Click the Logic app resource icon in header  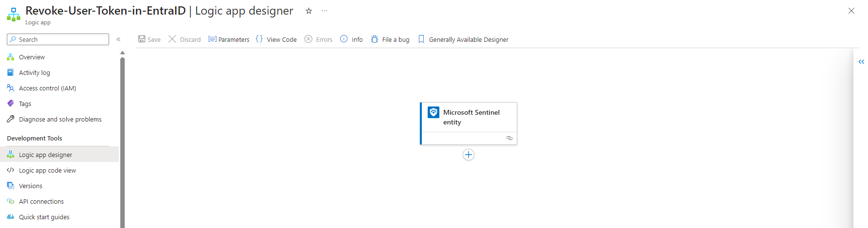pos(14,15)
